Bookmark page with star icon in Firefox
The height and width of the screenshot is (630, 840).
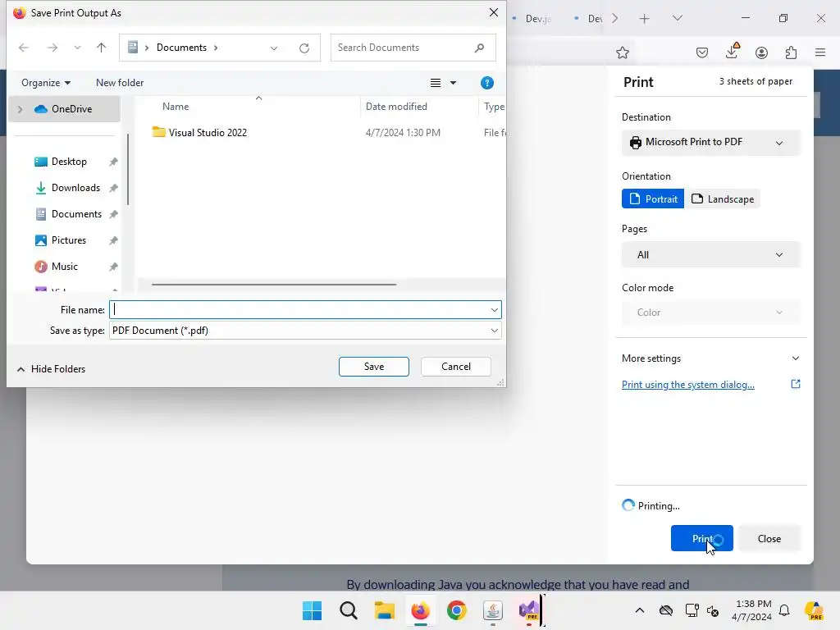[622, 52]
